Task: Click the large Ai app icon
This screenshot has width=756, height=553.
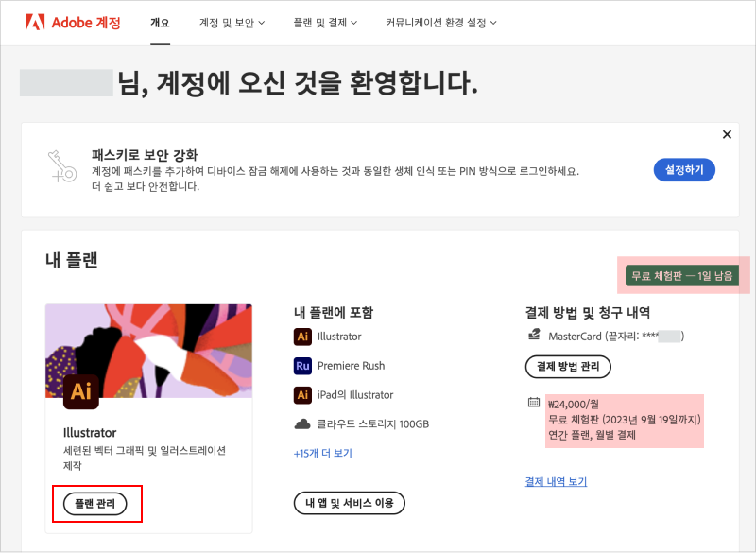Action: 81,391
